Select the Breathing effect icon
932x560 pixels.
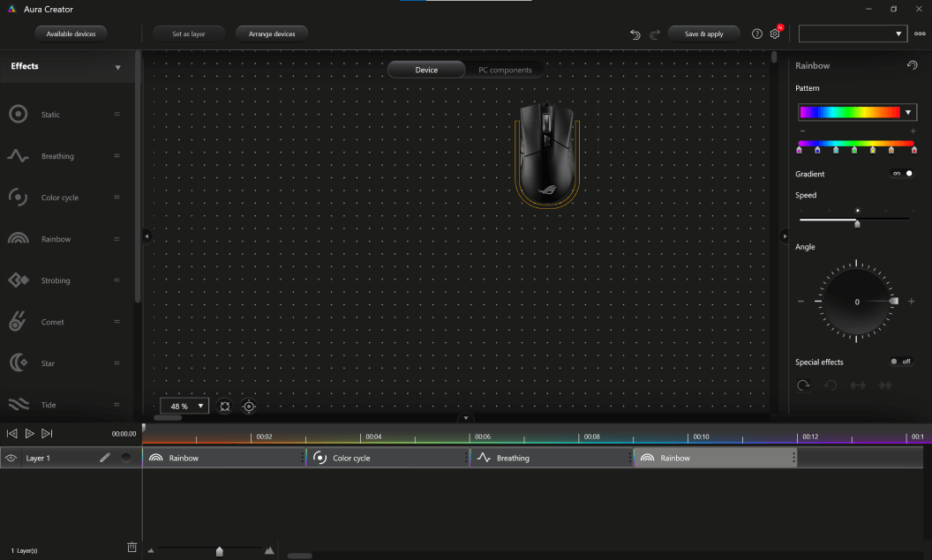click(18, 155)
